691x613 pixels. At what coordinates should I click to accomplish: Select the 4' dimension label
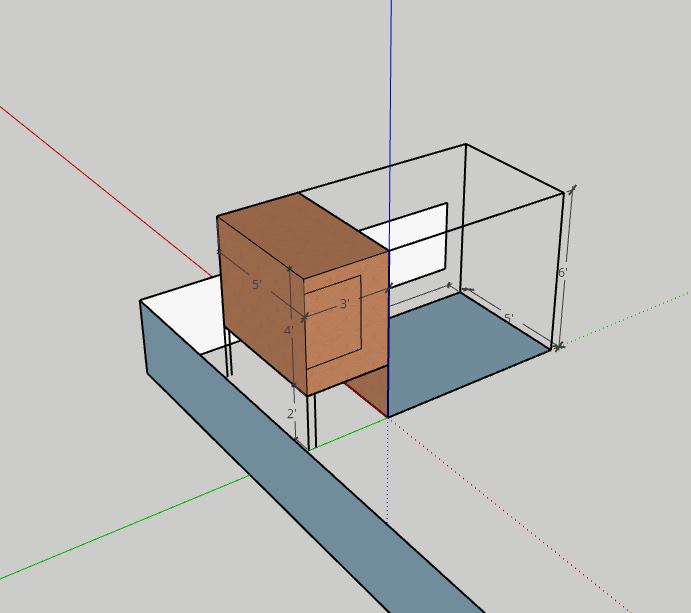[288, 331]
